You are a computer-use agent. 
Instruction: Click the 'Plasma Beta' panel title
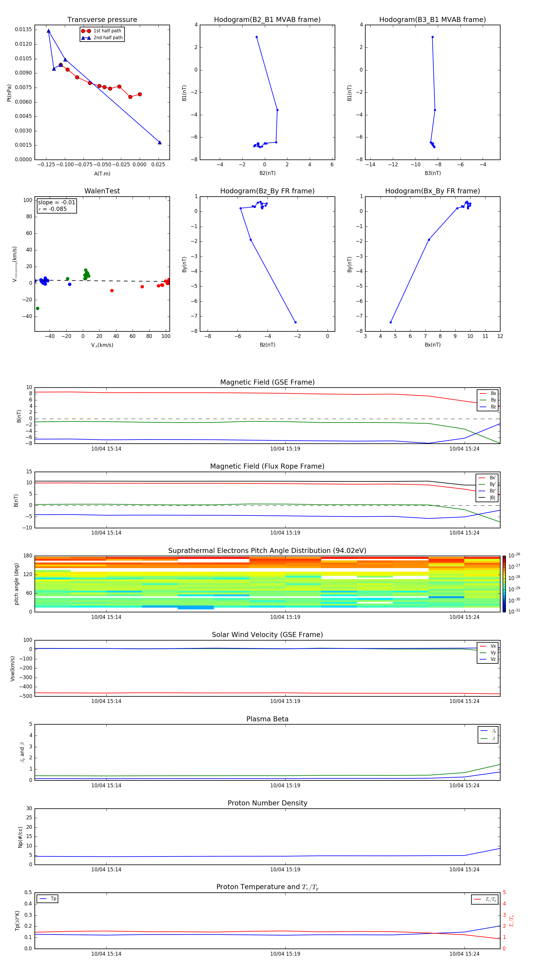pyautogui.click(x=267, y=719)
